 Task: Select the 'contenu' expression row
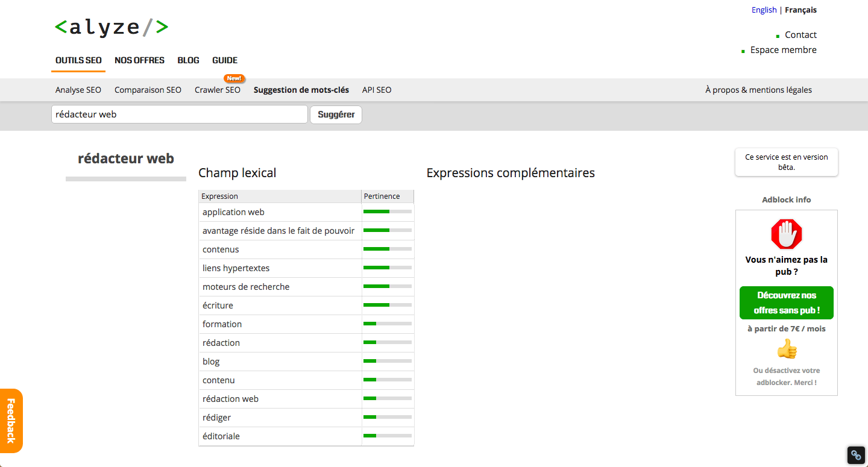(306, 380)
